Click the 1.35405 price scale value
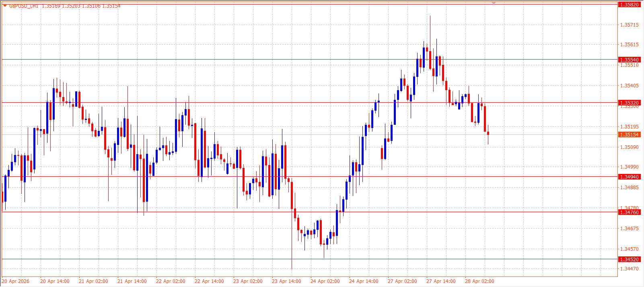644x287 pixels. coord(630,86)
